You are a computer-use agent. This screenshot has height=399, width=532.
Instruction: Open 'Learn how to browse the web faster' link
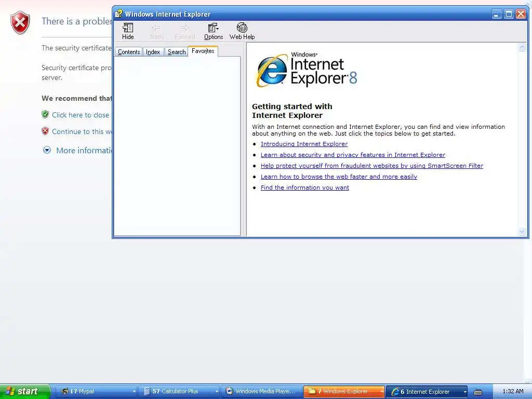[x=339, y=177]
